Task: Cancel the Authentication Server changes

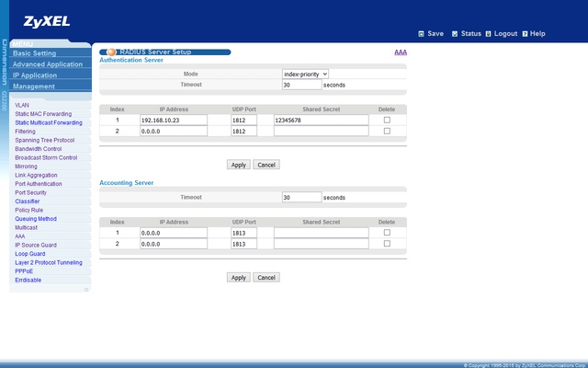Action: [x=266, y=165]
